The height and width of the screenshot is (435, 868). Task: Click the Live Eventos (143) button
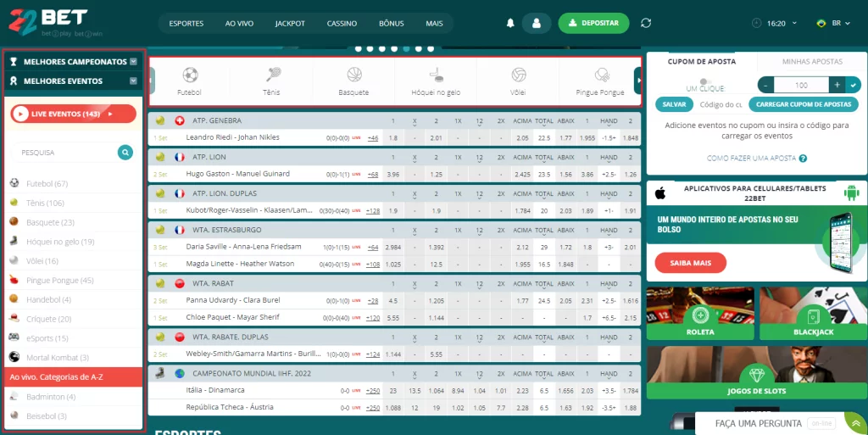point(73,114)
